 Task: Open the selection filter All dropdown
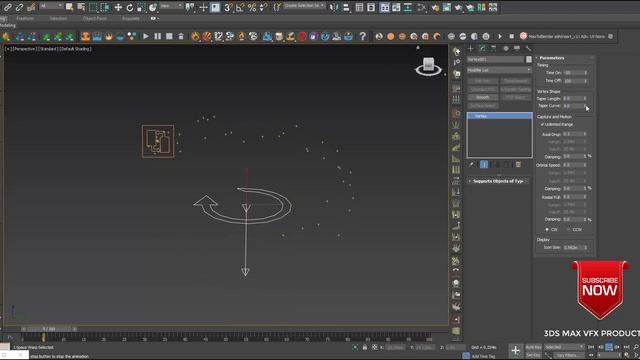coord(51,6)
